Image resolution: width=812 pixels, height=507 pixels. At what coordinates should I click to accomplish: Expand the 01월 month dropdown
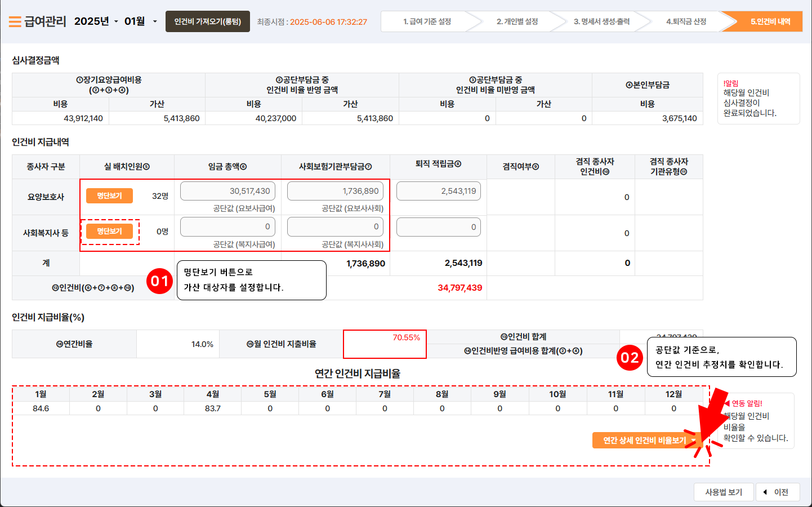[141, 21]
